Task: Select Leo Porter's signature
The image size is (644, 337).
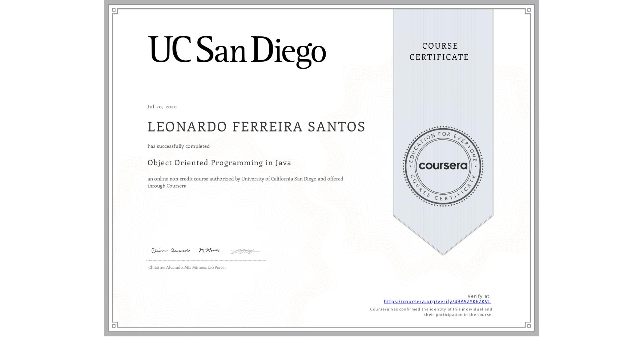Action: tap(245, 251)
